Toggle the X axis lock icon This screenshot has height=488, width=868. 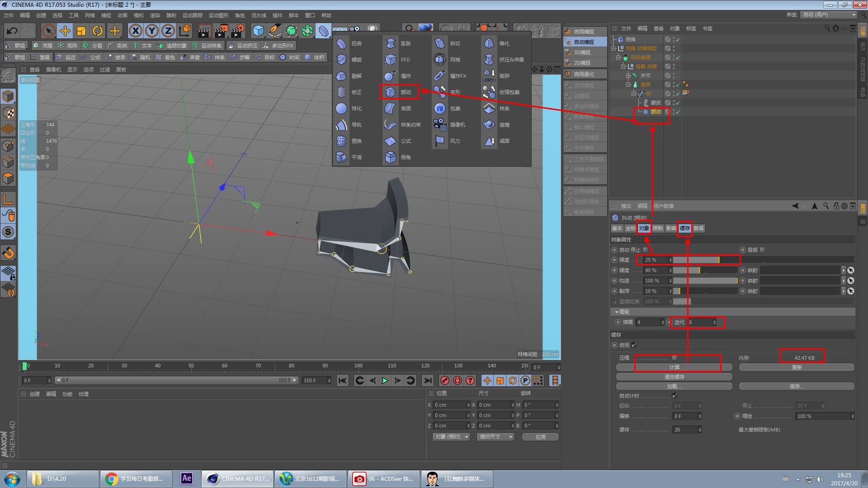(135, 31)
